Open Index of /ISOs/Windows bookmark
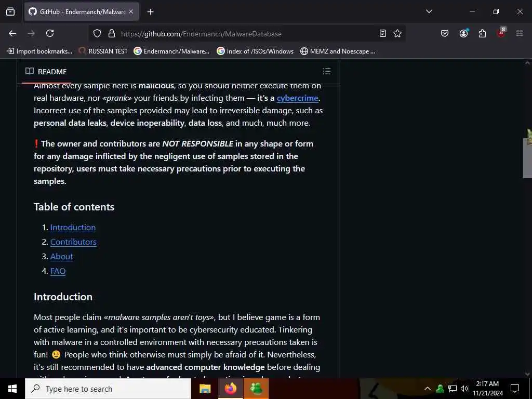The height and width of the screenshot is (399, 532). [255, 51]
